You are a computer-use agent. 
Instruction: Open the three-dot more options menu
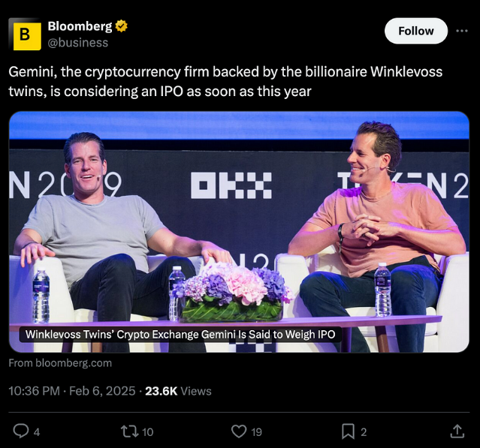tap(462, 31)
